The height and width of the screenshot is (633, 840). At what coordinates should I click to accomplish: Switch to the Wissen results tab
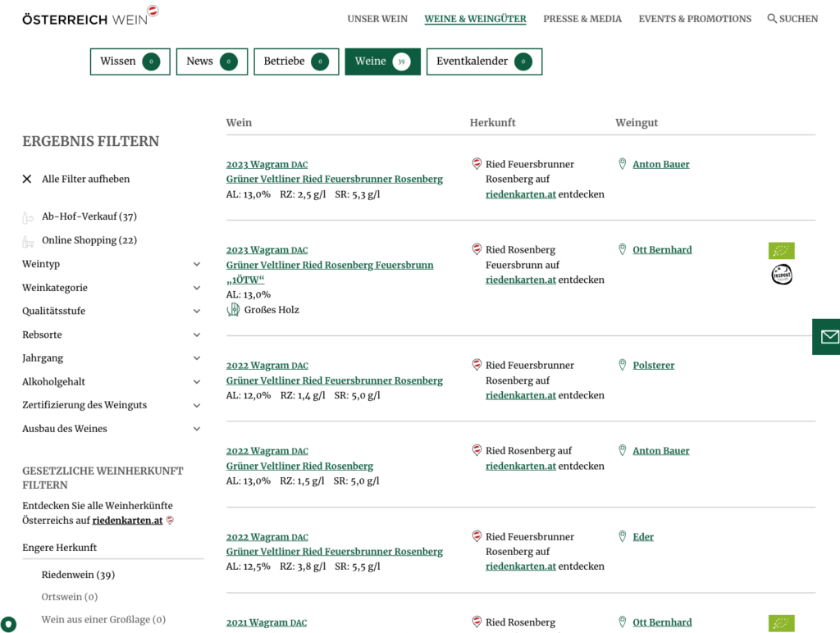click(x=130, y=61)
